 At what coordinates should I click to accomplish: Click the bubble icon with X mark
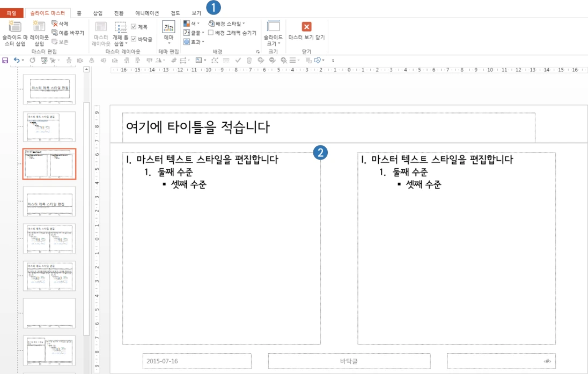pos(284,60)
